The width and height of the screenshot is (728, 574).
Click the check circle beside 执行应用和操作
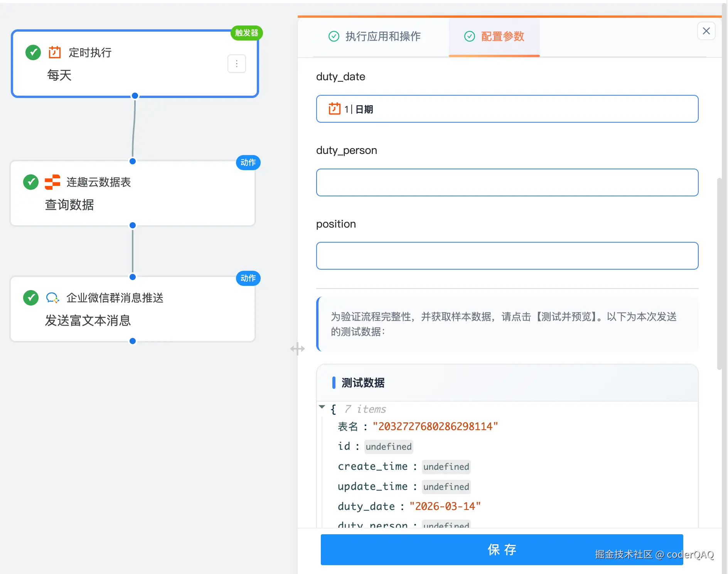click(334, 36)
